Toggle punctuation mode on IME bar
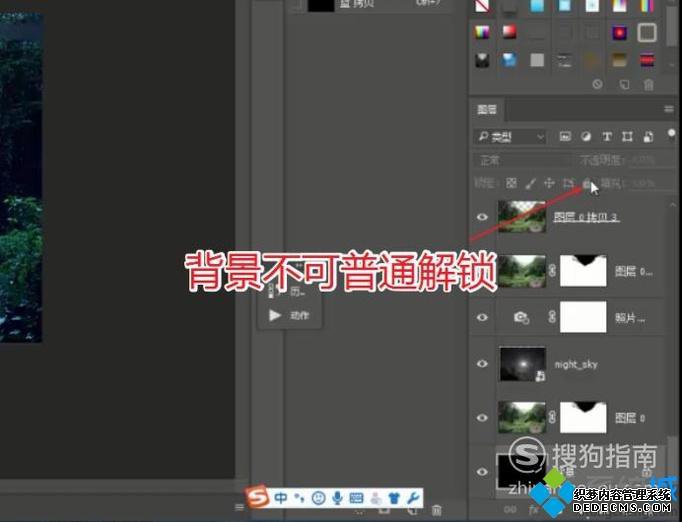The image size is (682, 522). pyautogui.click(x=300, y=497)
